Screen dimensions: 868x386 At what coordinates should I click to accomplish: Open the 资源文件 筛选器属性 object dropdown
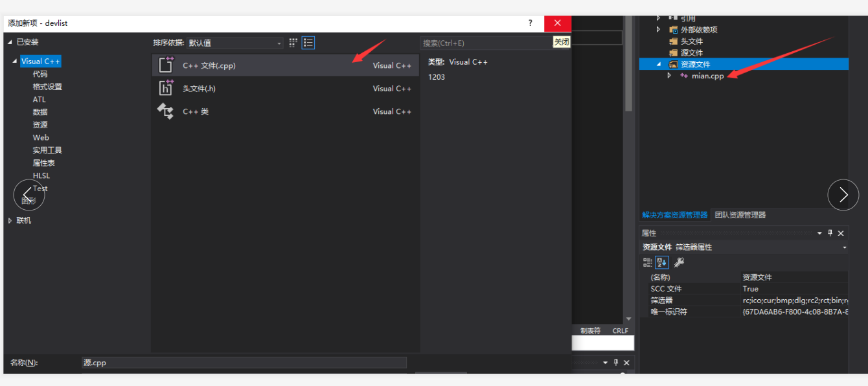click(844, 247)
